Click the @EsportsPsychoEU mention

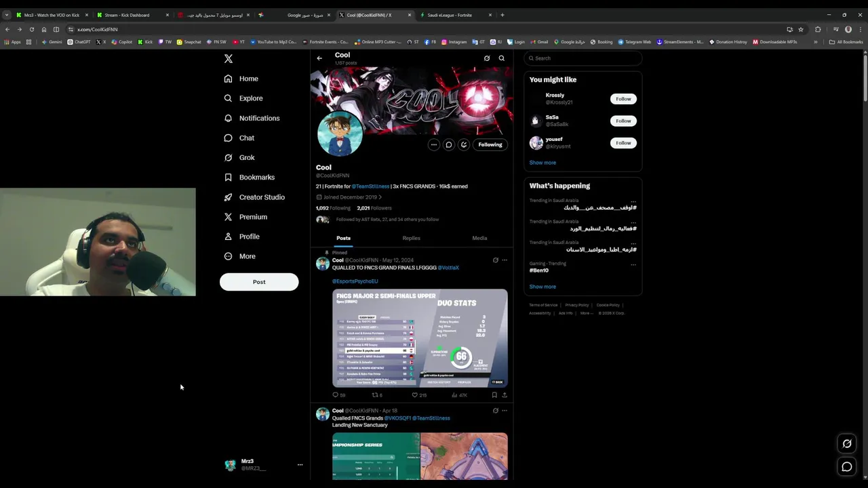[355, 281]
